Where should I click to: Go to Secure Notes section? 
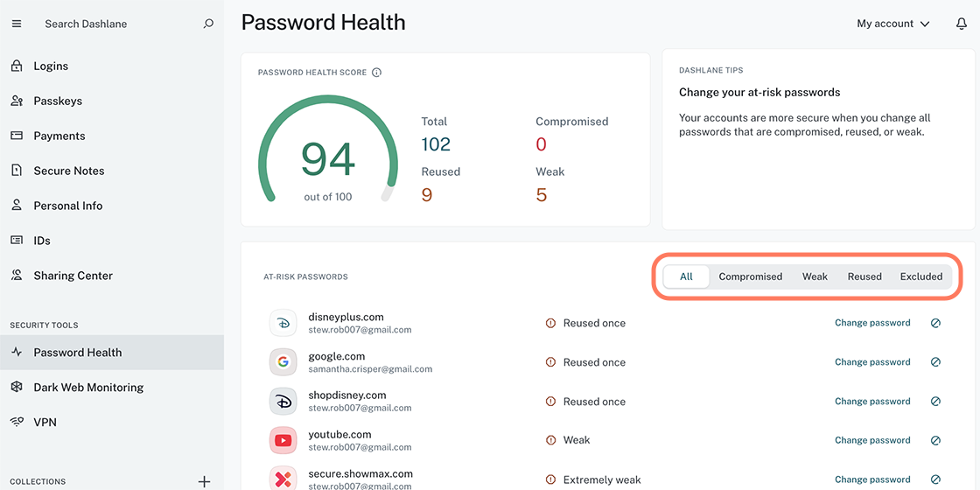69,171
